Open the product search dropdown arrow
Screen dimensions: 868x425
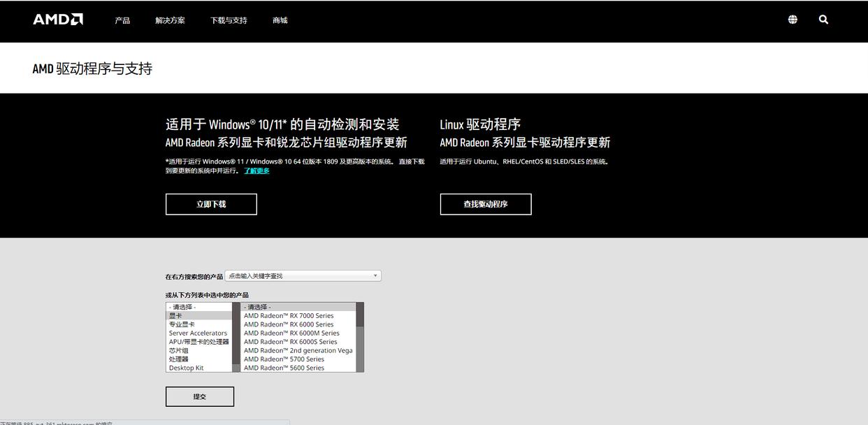click(x=375, y=275)
